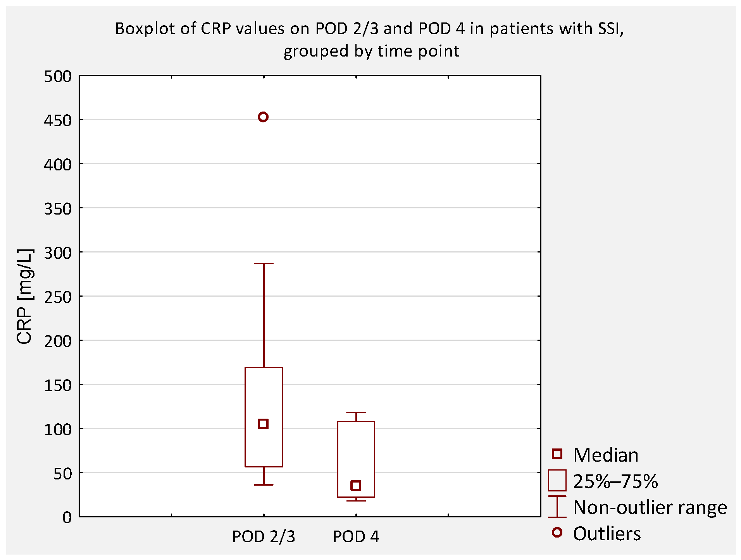
Task: Click the bottom whisker cap of POD 2/3
Action: tap(264, 485)
